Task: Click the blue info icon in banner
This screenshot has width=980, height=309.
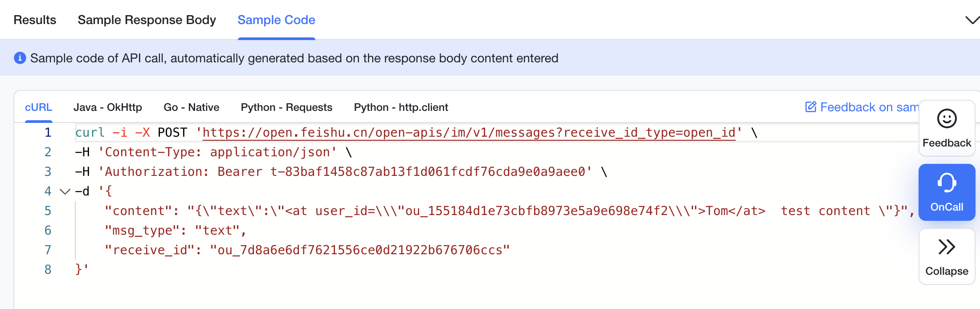Action: [20, 58]
